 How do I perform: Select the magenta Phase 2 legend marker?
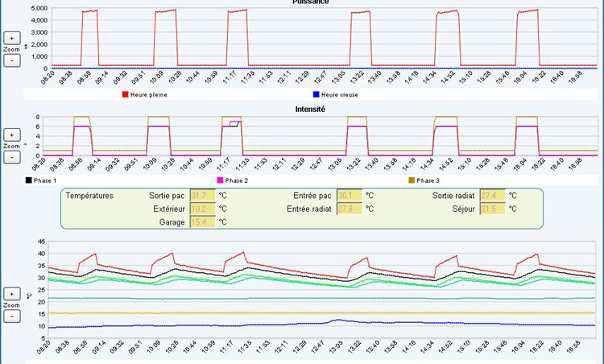221,180
